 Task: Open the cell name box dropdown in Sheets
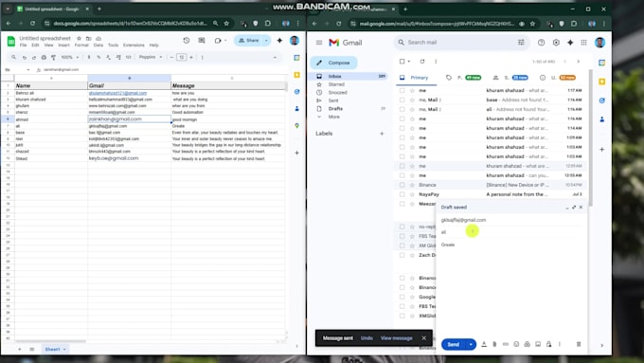click(x=27, y=70)
